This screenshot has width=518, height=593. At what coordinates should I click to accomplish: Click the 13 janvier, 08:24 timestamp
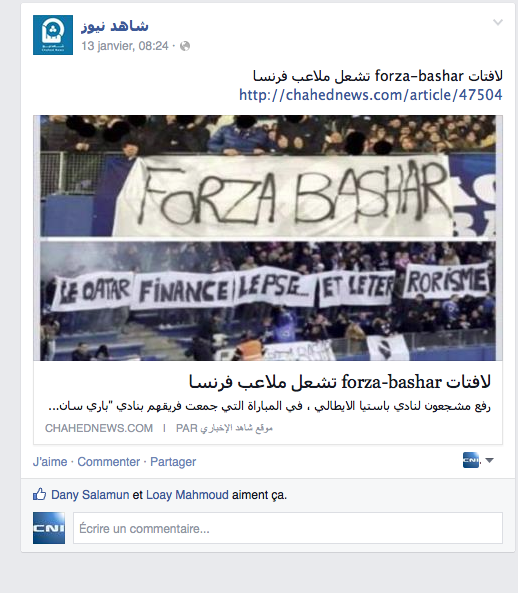[125, 46]
